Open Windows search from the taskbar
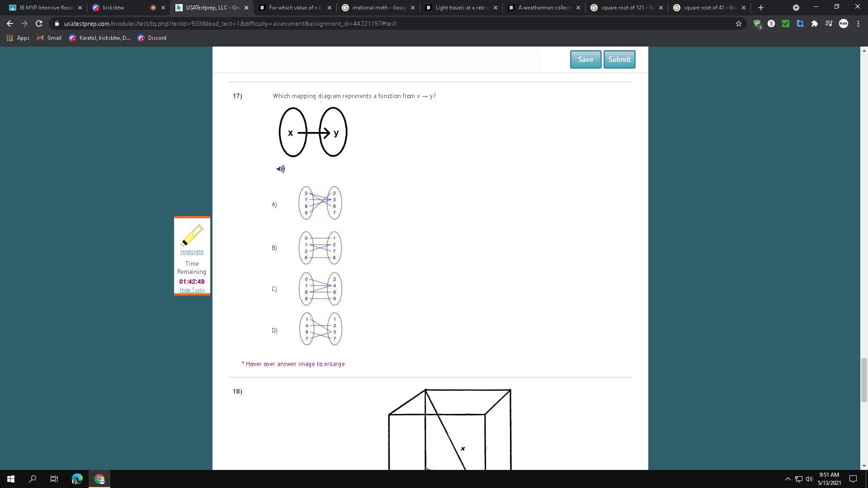The image size is (868, 488). pyautogui.click(x=33, y=479)
